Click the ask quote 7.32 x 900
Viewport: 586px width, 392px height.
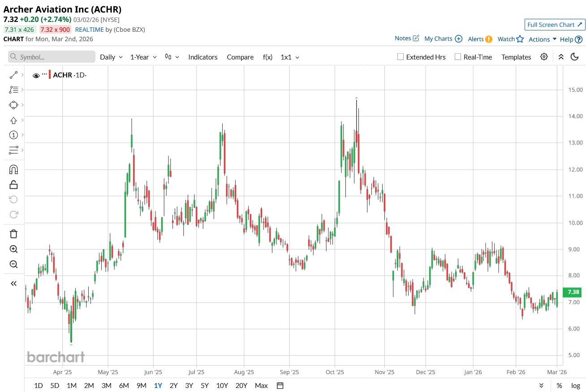55,30
